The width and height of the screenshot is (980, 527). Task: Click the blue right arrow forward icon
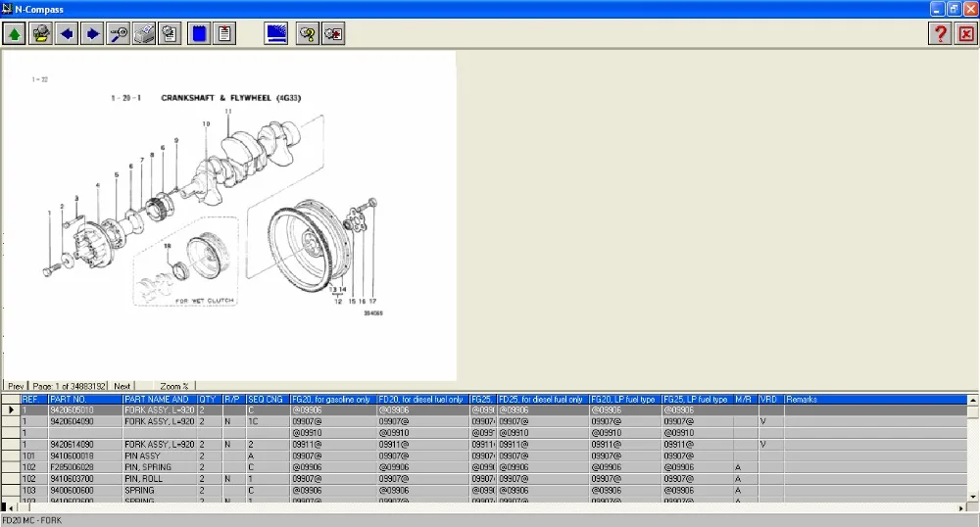(92, 33)
